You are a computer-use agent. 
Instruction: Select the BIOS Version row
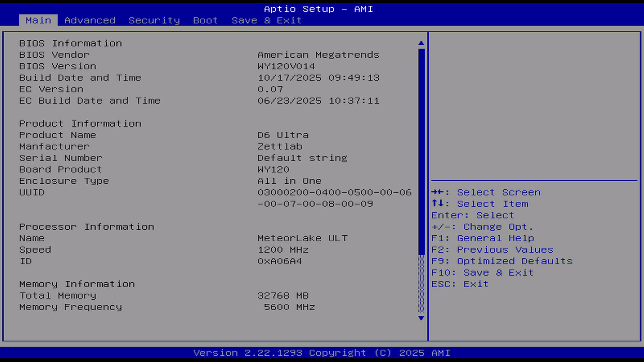coord(58,66)
